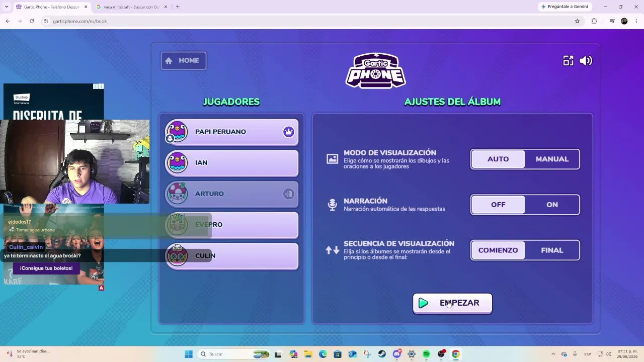This screenshot has height=362, width=644.
Task: Open Task View from the taskbar
Action: coord(278,354)
